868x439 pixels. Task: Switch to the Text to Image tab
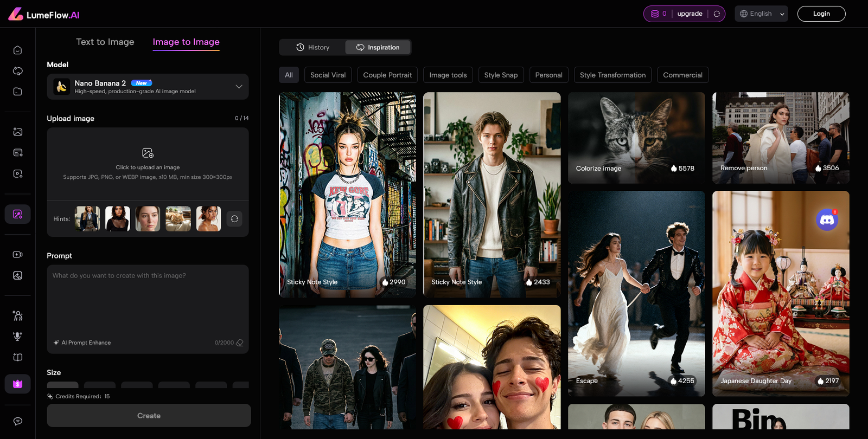[x=105, y=42]
